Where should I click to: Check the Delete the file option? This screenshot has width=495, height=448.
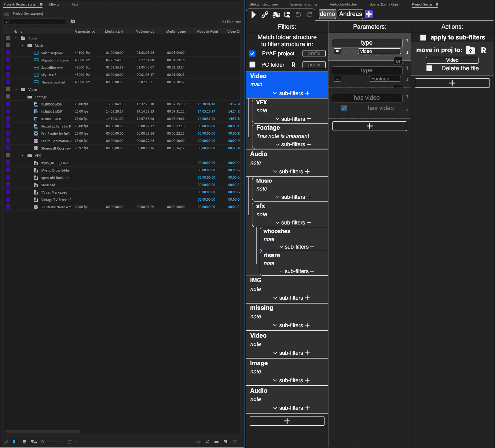[429, 68]
